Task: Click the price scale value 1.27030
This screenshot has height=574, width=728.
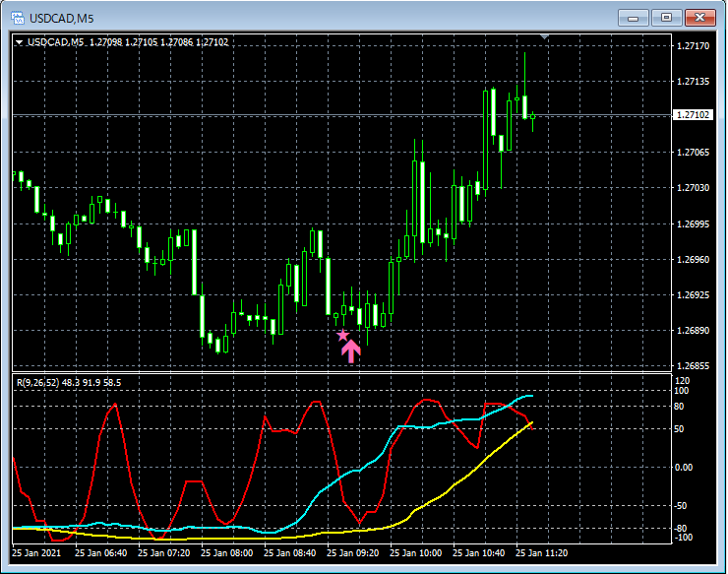Action: (x=693, y=188)
